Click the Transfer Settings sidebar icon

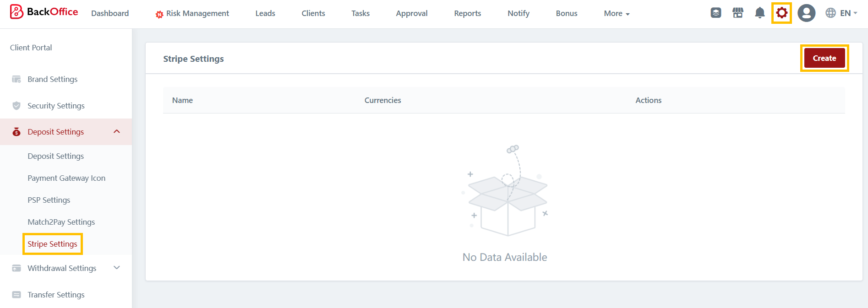[16, 295]
